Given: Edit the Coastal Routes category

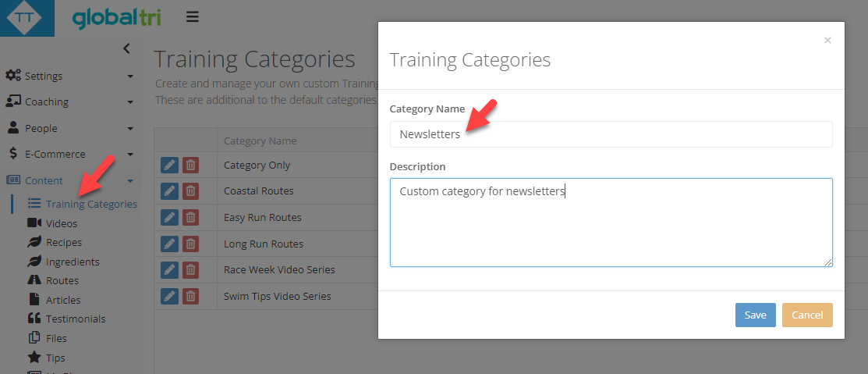Looking at the screenshot, I should pyautogui.click(x=169, y=191).
